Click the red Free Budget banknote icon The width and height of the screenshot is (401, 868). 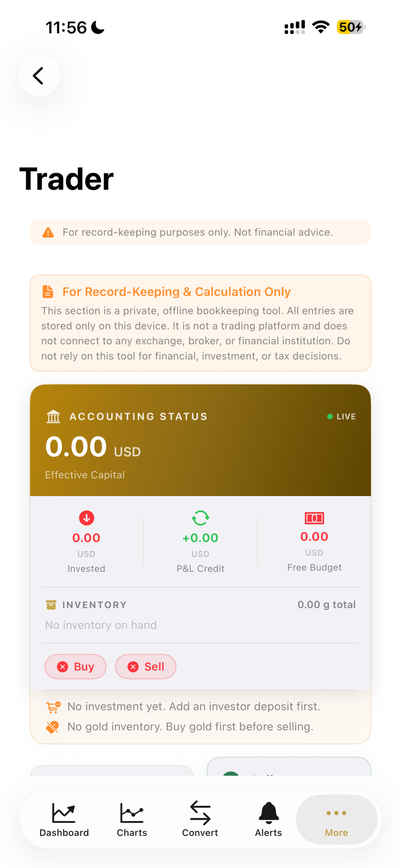(314, 518)
